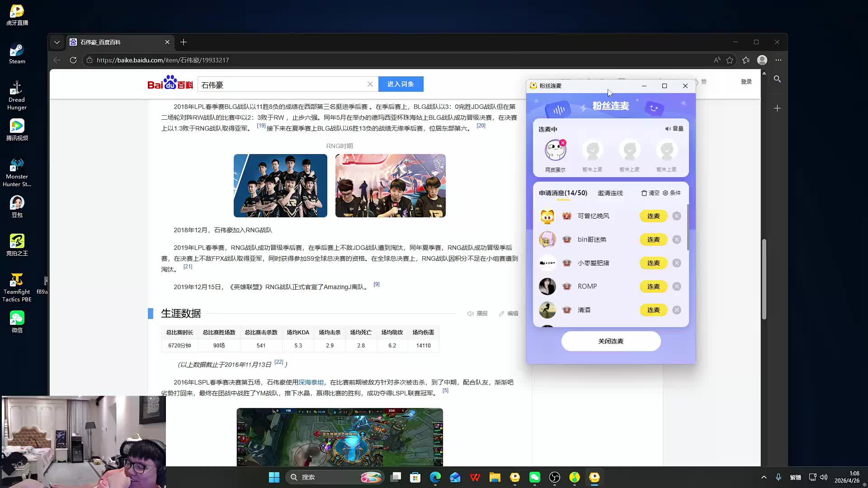Add this page to favorites star
Viewport: 868px width, 488px height.
click(730, 60)
